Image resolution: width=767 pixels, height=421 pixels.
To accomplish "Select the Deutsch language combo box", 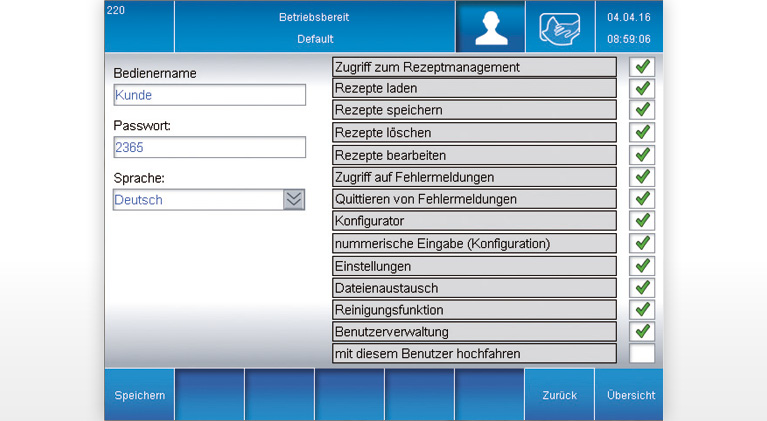I will pyautogui.click(x=198, y=199).
